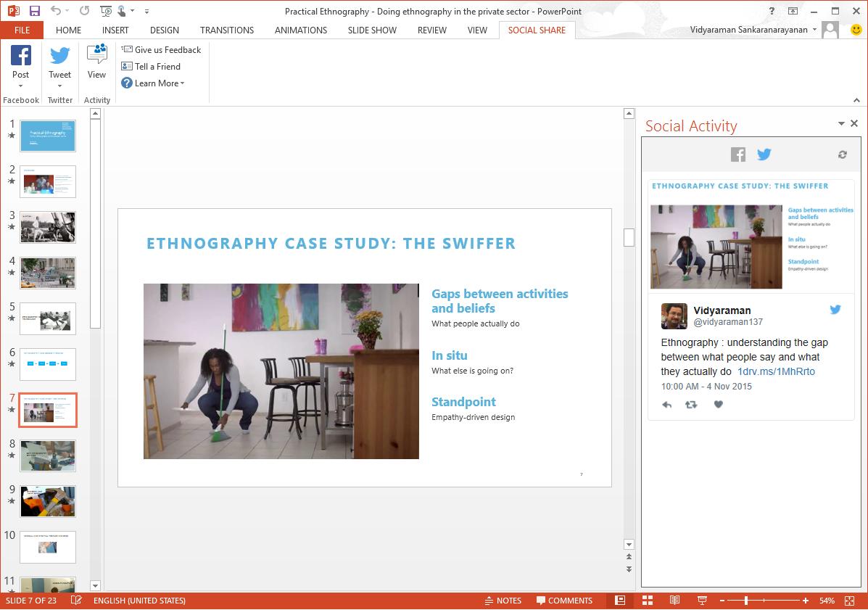868x610 pixels.
Task: Select slide 6 thumbnail
Action: coord(48,364)
